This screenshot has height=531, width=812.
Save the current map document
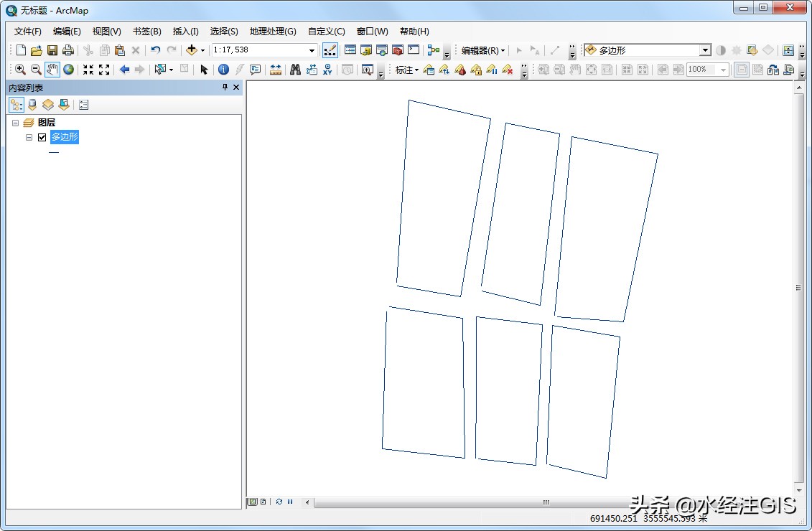pyautogui.click(x=52, y=50)
